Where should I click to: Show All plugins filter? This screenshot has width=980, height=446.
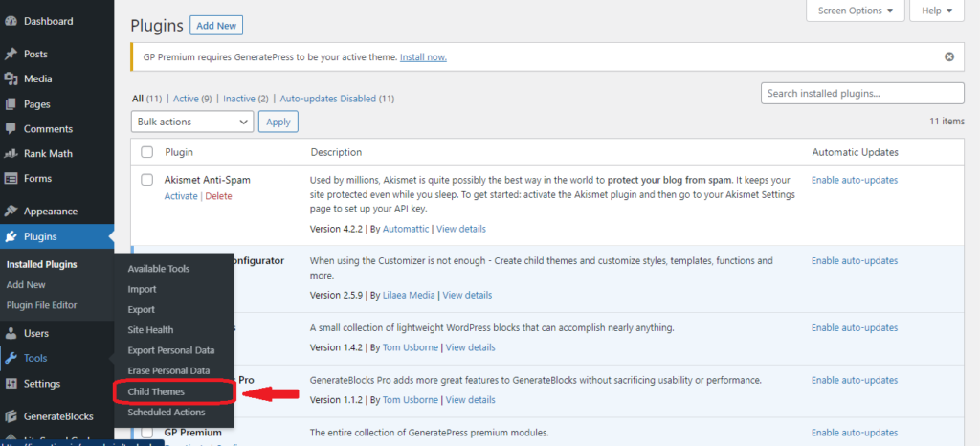pos(138,99)
